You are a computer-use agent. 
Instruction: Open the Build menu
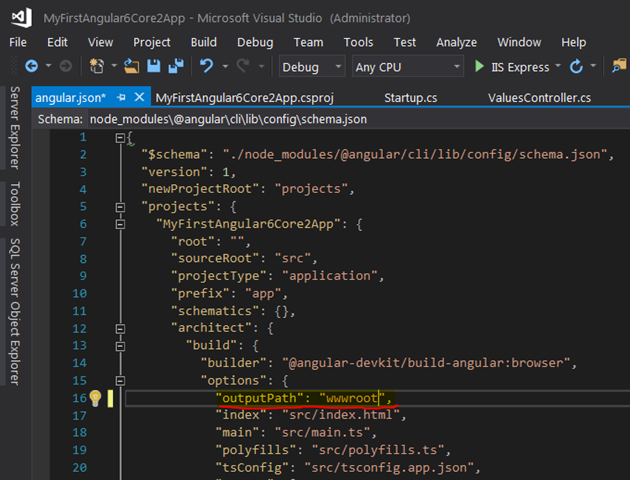tap(203, 42)
